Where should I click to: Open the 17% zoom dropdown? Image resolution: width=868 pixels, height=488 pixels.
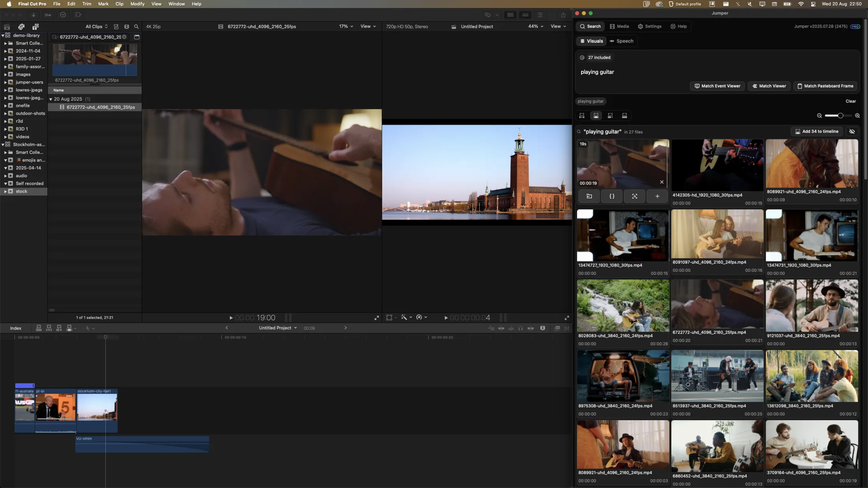pyautogui.click(x=346, y=26)
